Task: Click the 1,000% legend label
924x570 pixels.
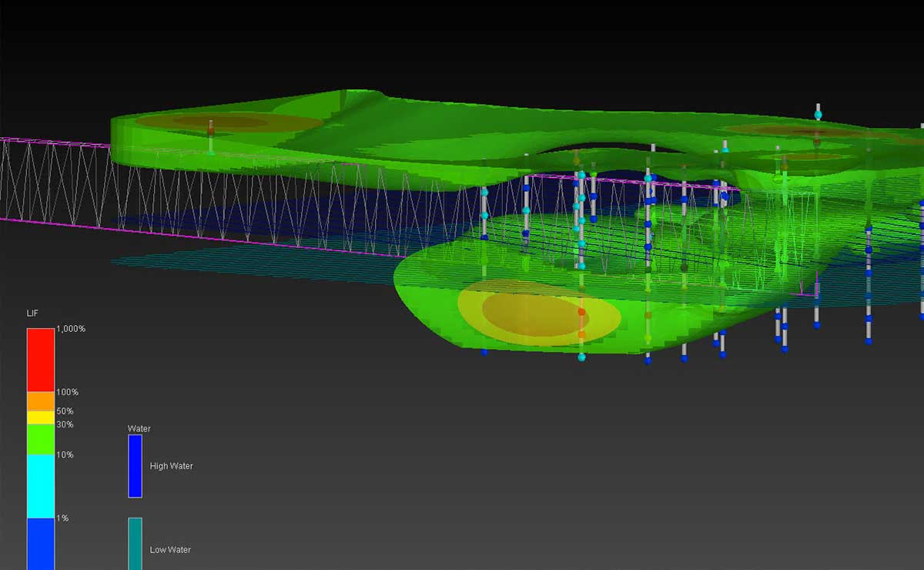Action: click(70, 329)
